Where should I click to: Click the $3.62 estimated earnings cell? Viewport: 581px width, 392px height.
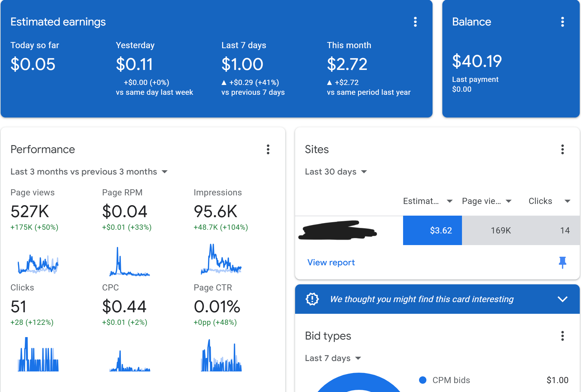(x=432, y=230)
